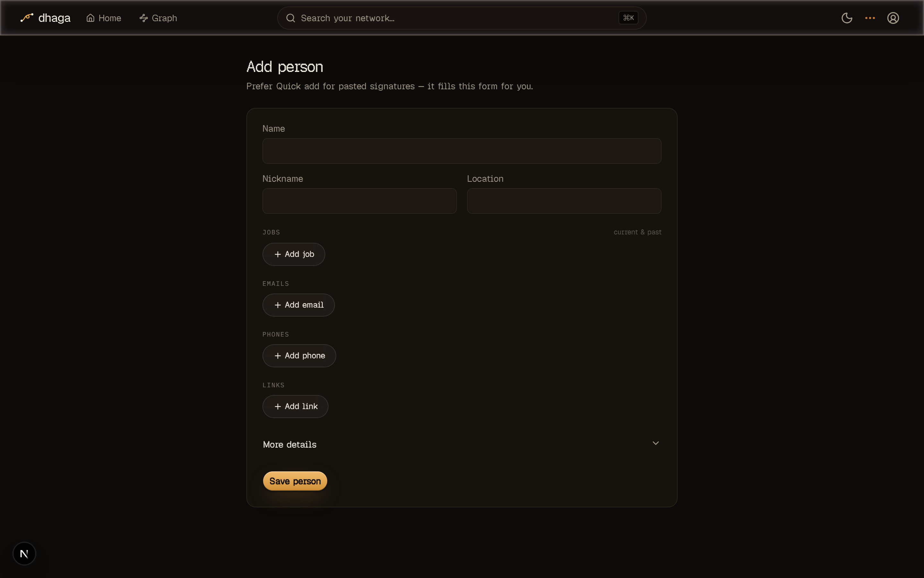
Task: Open the three-dots more menu
Action: [870, 18]
